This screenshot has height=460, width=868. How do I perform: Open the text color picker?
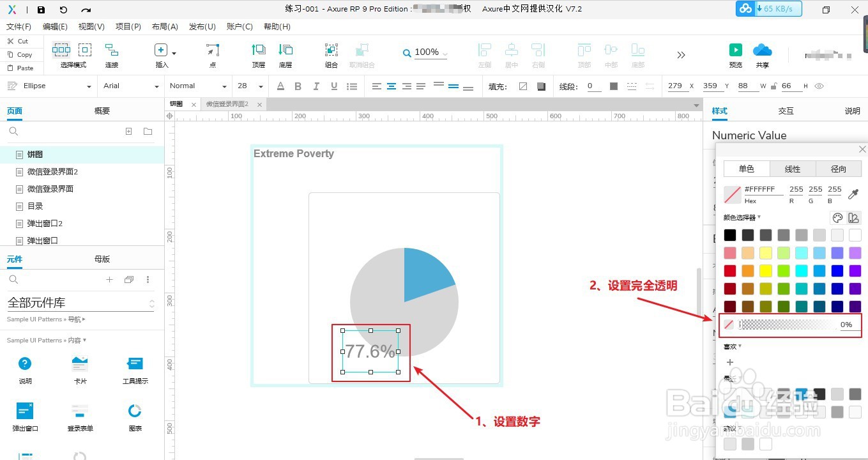[280, 86]
